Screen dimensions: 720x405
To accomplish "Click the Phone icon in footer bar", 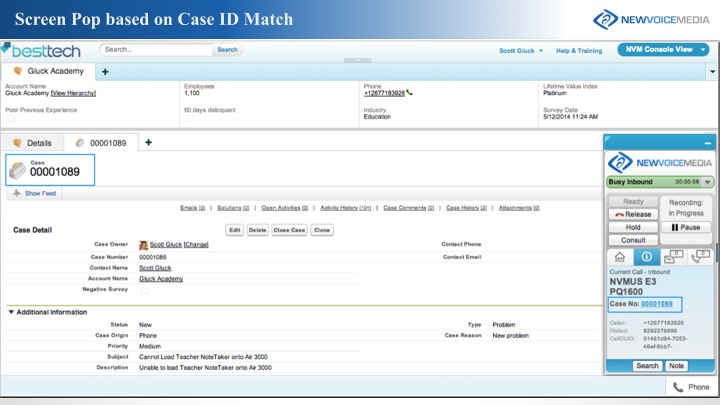I will (x=678, y=387).
